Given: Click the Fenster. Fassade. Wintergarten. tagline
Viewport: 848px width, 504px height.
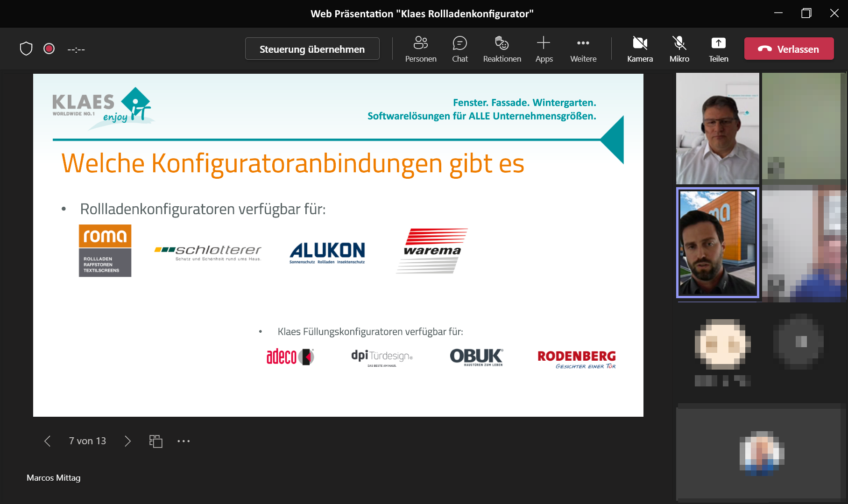Looking at the screenshot, I should click(524, 103).
